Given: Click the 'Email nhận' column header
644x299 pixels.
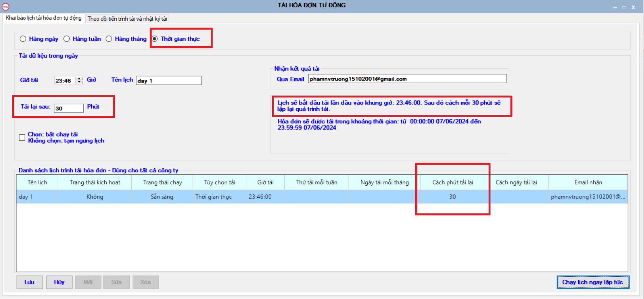Looking at the screenshot, I should point(588,182).
